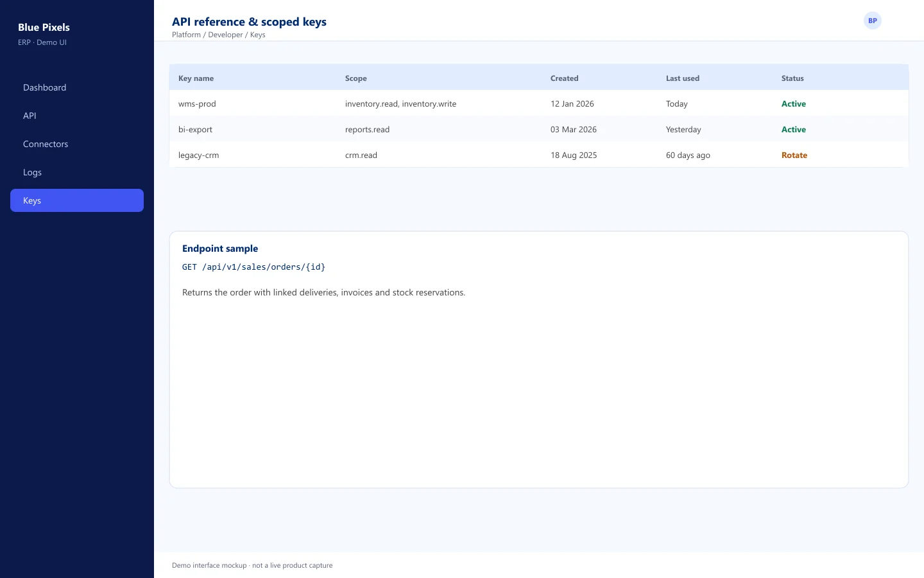
Task: Click the Rotate status for legacy-crm
Action: tap(794, 155)
